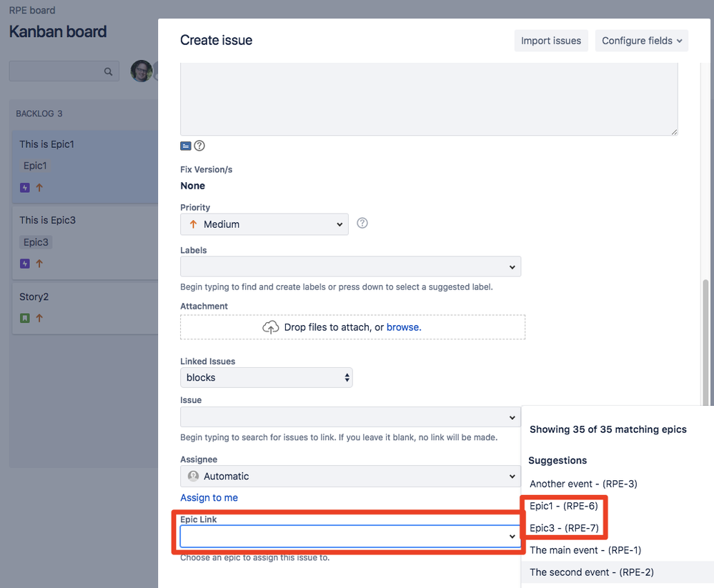Click the search magnifier icon on Kanban board
The height and width of the screenshot is (588, 714).
(x=108, y=71)
